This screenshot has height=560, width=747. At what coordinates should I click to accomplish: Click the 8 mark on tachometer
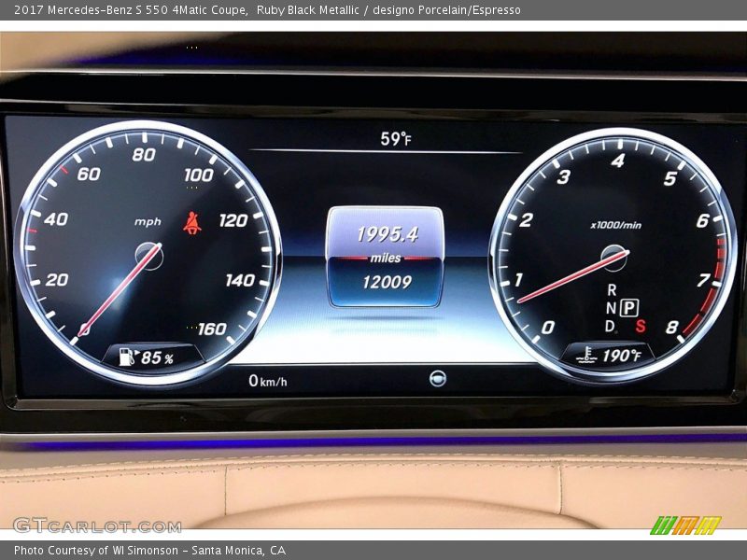coord(672,328)
